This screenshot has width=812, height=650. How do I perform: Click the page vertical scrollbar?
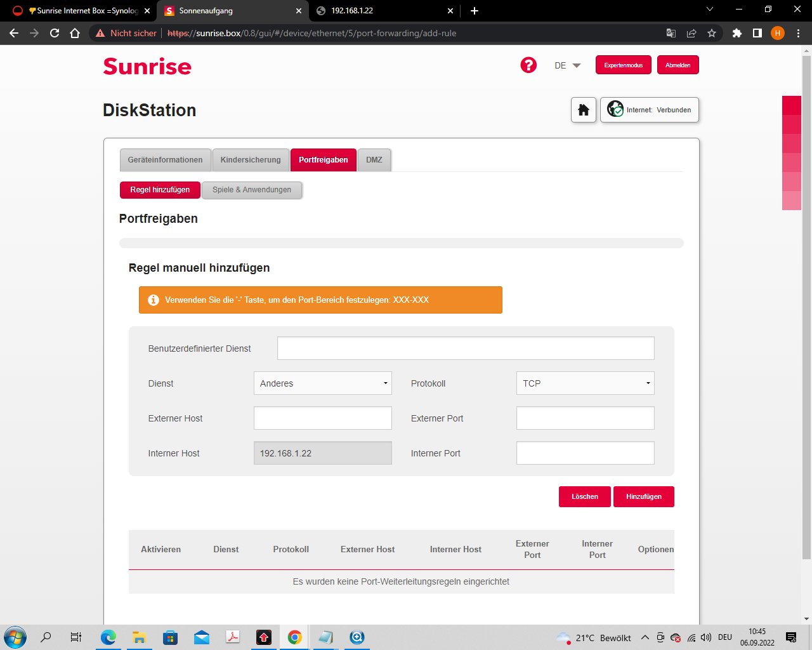click(806, 307)
